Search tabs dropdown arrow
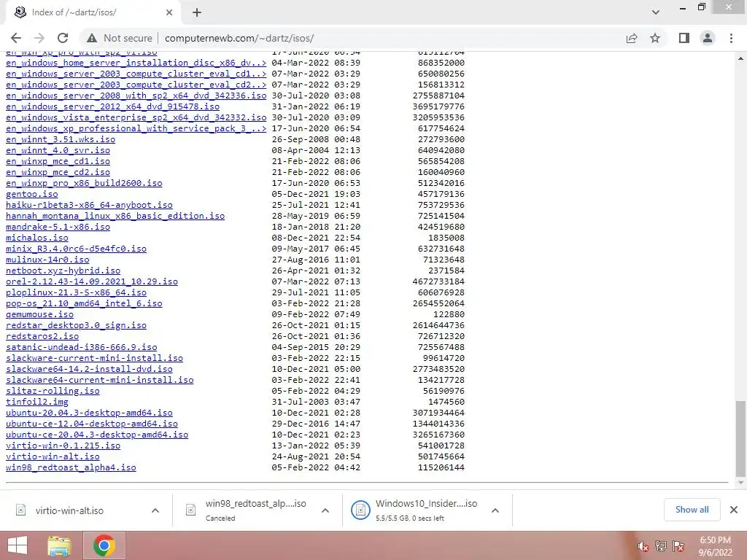Screen dimensions: 747x560 656,12
